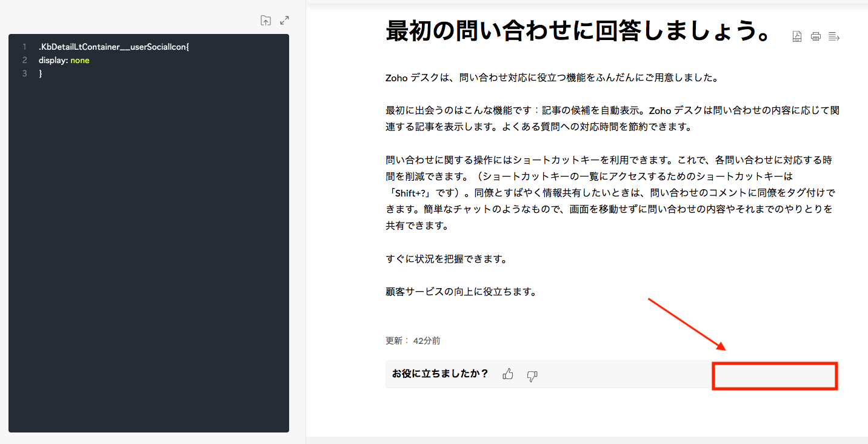Give the article a thumbs up
The width and height of the screenshot is (868, 444).
(x=508, y=374)
